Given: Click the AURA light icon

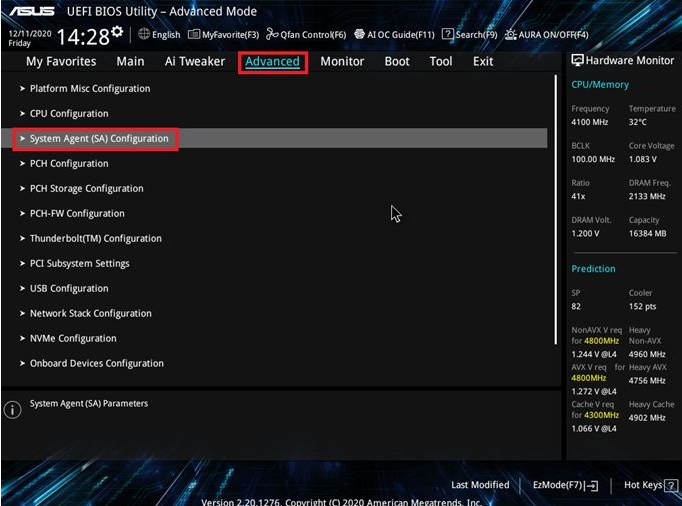Looking at the screenshot, I should (511, 34).
